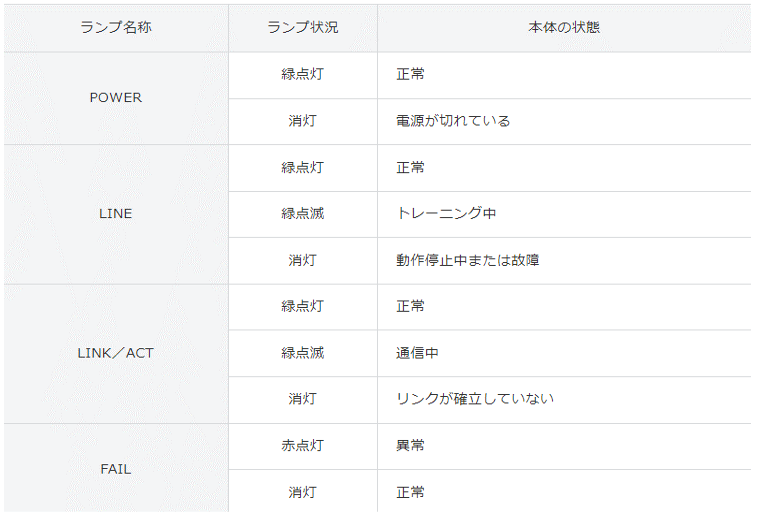
Task: Click 電源が切れている status text
Action: tap(453, 121)
